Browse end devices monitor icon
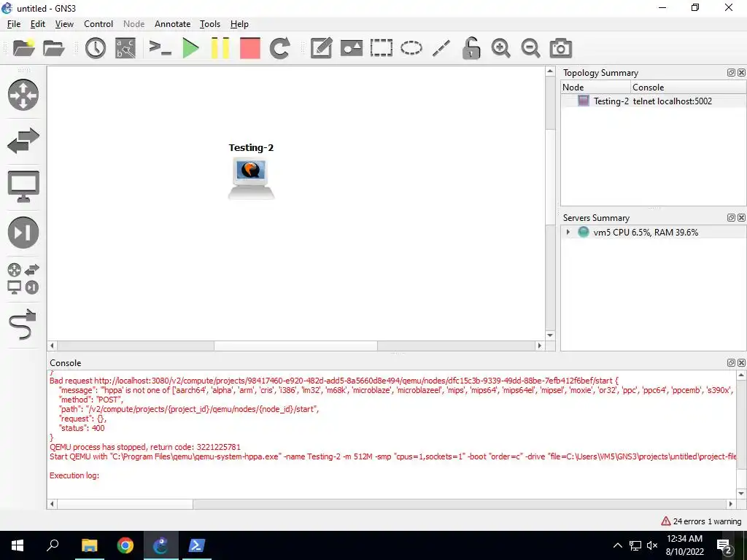Screen dimensions: 747x560 coord(23,186)
